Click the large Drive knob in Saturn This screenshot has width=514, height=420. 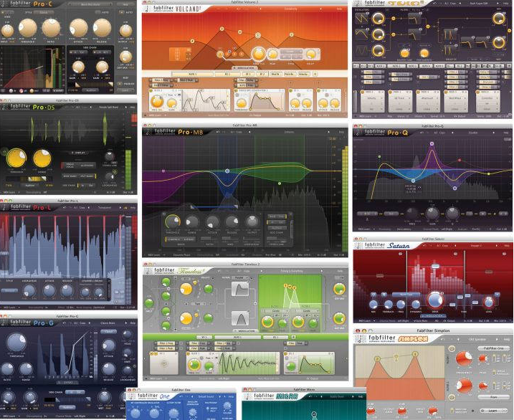[x=435, y=300]
